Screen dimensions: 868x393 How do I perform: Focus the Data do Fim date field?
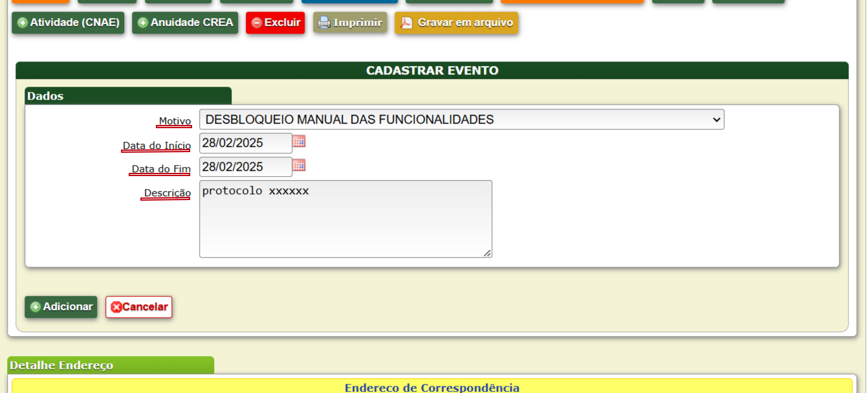coord(245,167)
